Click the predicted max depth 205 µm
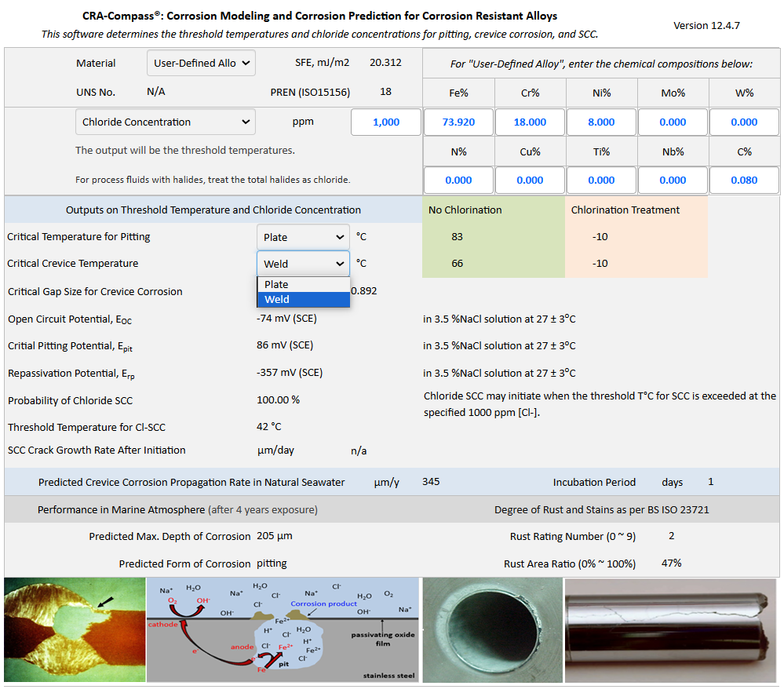This screenshot has width=784, height=693. tap(275, 536)
